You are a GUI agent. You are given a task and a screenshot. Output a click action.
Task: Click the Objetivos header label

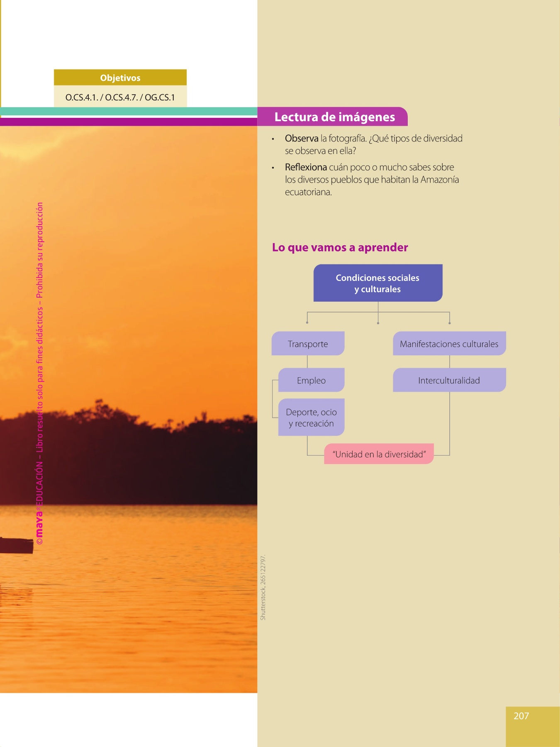coord(120,78)
